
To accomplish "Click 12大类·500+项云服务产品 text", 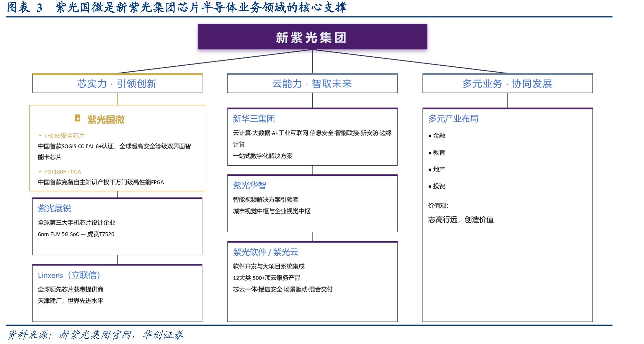I will [x=267, y=278].
